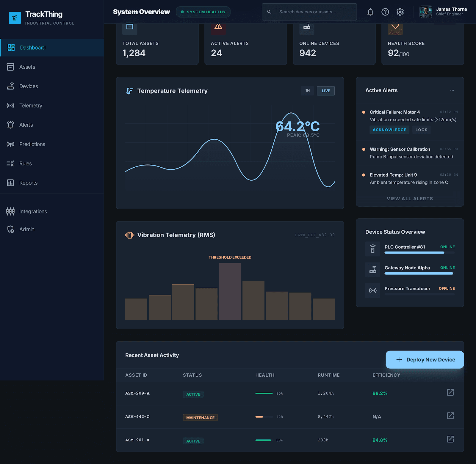476x464 pixels.
Task: Open external link for ASM-901-X row
Action: coord(450,439)
